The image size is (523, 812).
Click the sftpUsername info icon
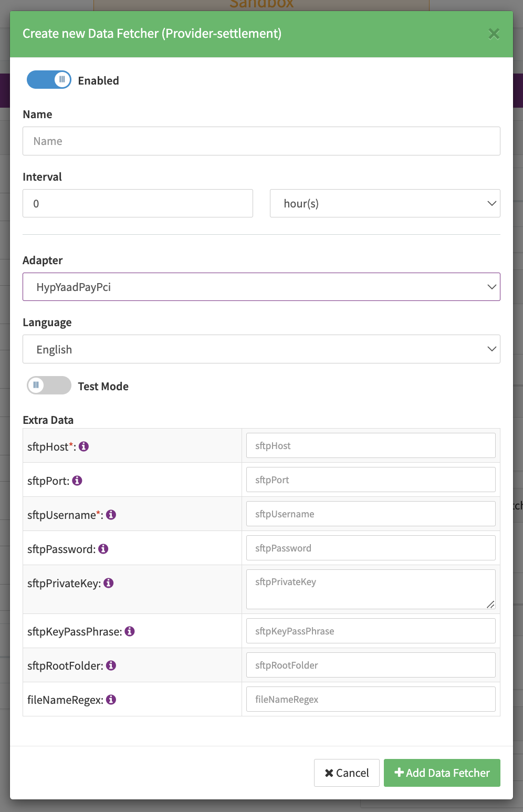[x=111, y=515]
